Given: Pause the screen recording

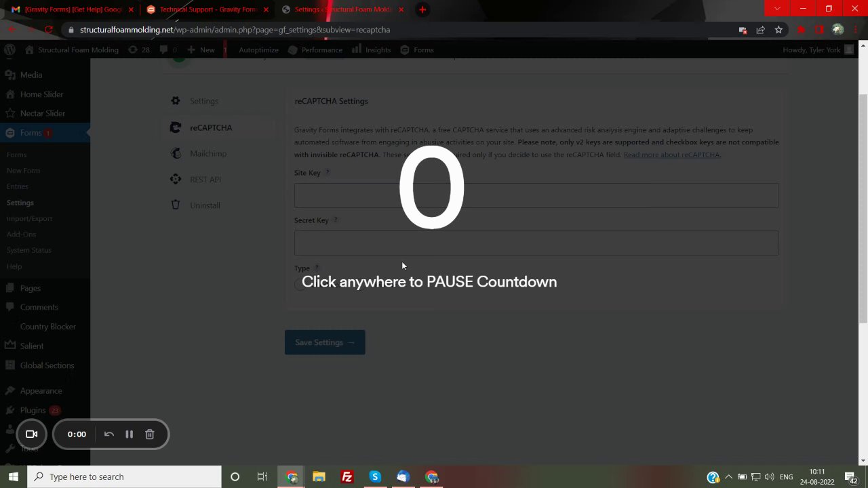Looking at the screenshot, I should click(x=129, y=434).
